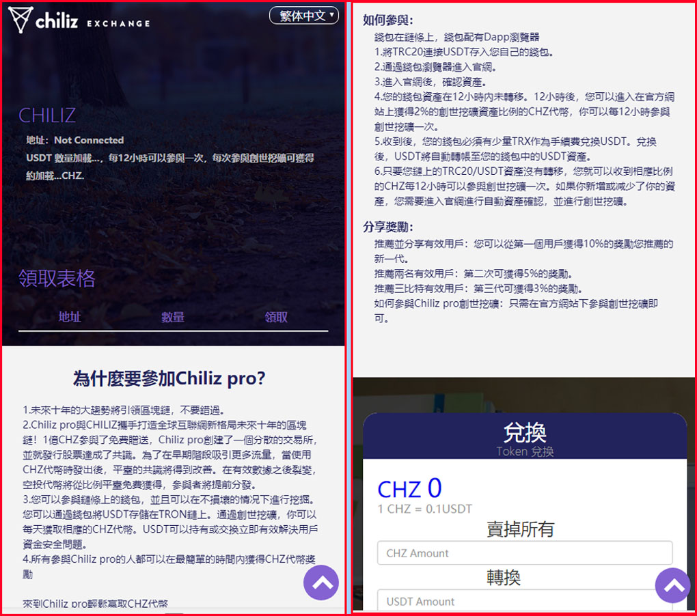Click the CHZ 0 balance value
Screen dimensions: 697x616
click(x=409, y=488)
